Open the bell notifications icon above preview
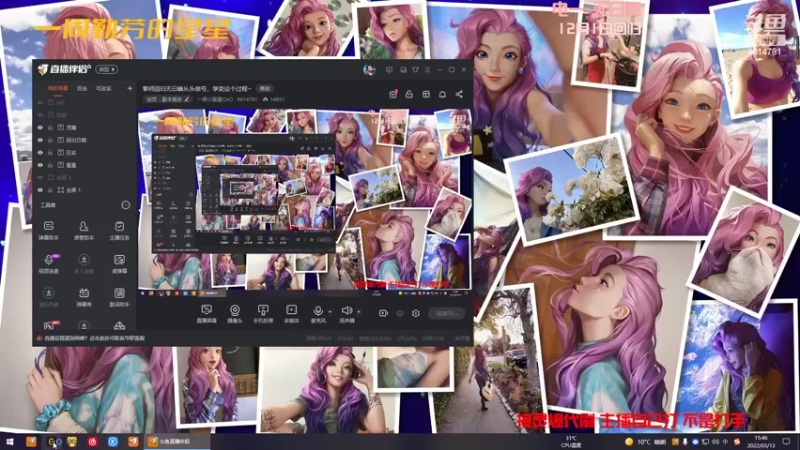800x450 pixels. point(442,94)
